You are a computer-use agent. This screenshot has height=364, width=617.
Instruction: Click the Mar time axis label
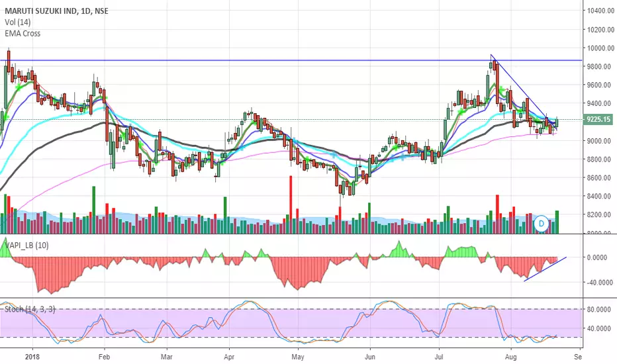(x=167, y=357)
